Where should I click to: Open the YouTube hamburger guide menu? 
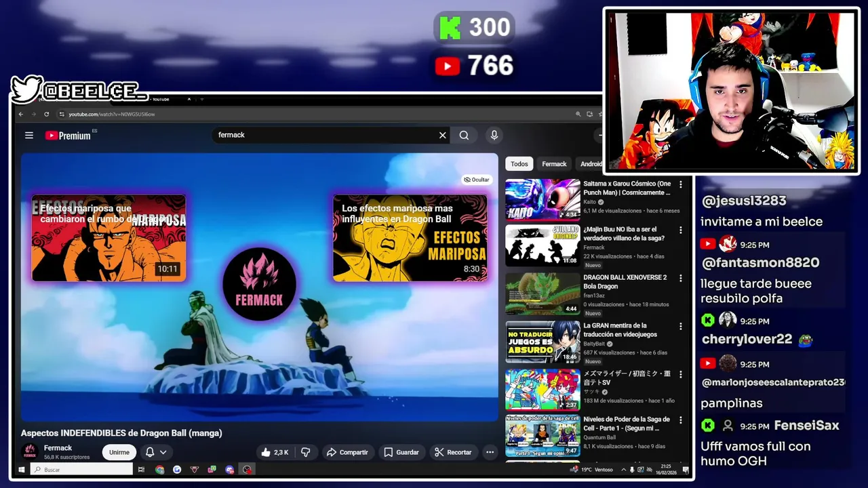point(29,136)
